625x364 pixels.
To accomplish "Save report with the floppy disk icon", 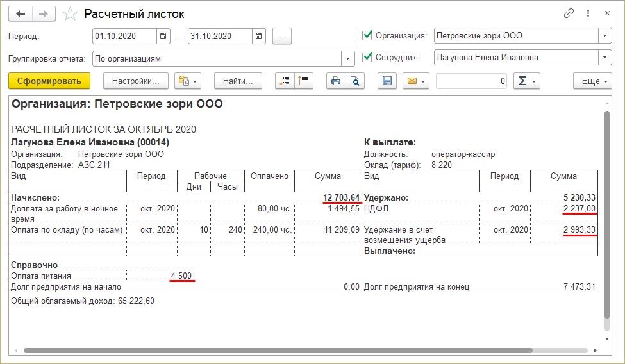I will click(x=387, y=81).
